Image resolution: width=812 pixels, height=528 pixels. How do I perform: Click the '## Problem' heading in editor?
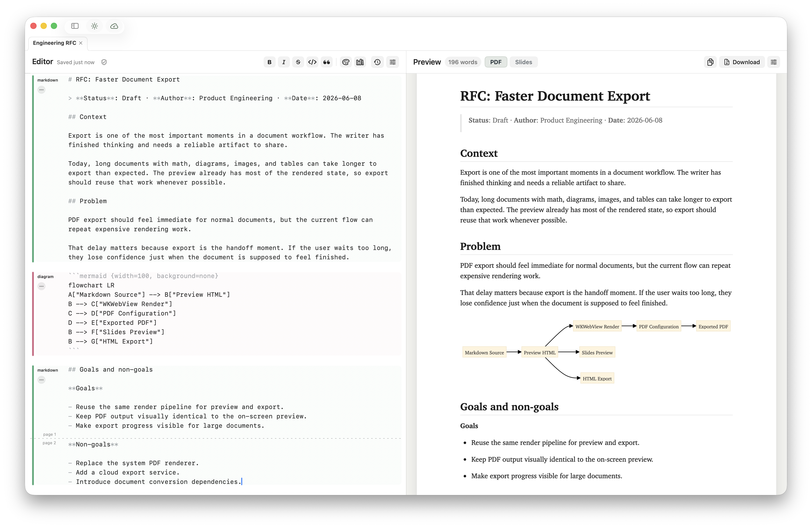tap(87, 201)
